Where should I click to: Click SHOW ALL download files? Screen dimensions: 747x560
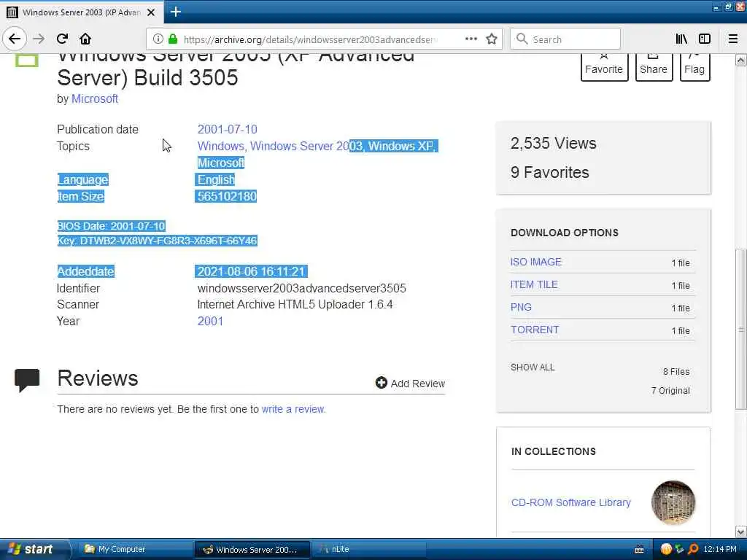533,367
